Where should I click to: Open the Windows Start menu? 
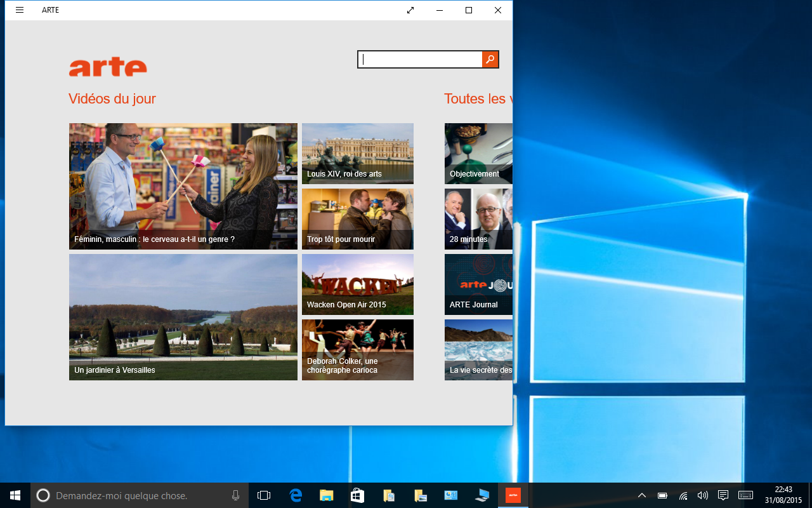coord(15,495)
